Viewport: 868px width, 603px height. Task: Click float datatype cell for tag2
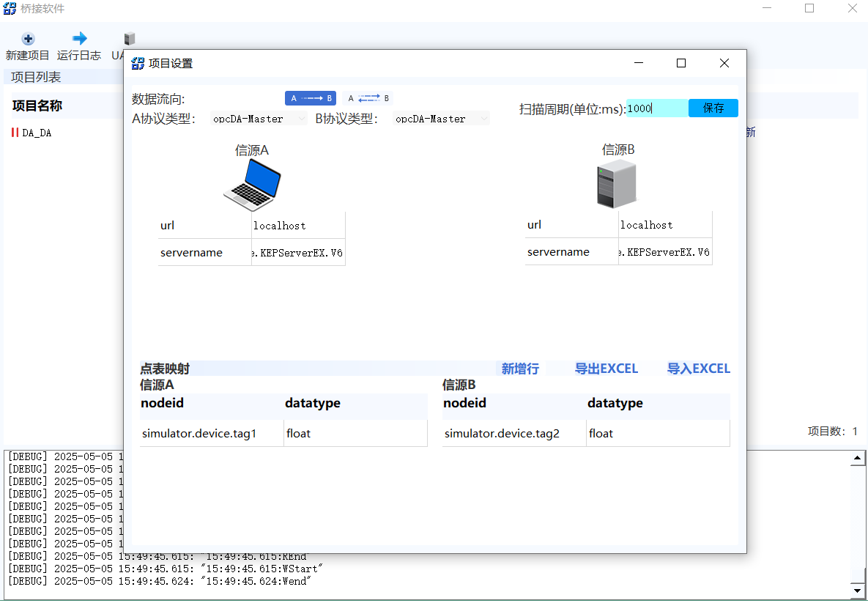tap(659, 433)
